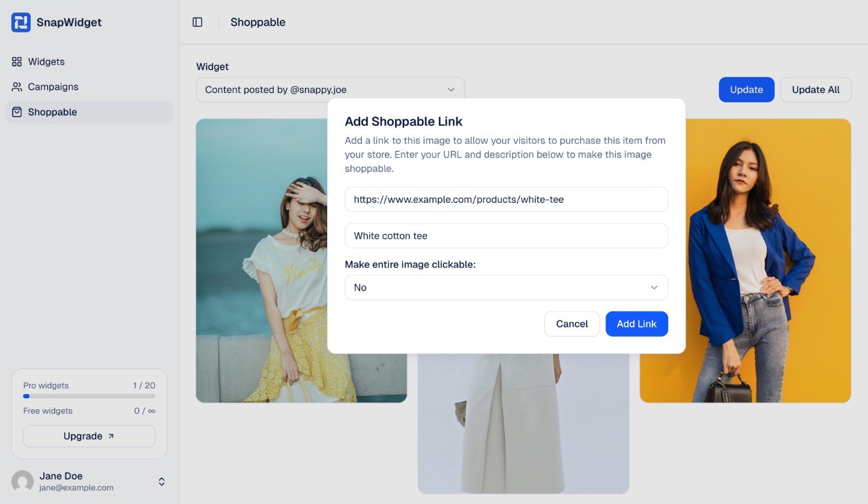Click the Add Link button
Viewport: 868px width, 504px height.
pos(636,324)
